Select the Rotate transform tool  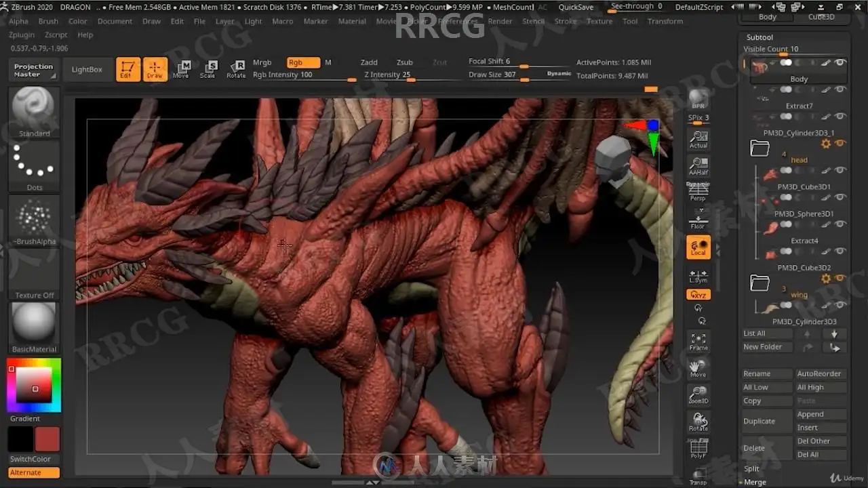click(236, 69)
